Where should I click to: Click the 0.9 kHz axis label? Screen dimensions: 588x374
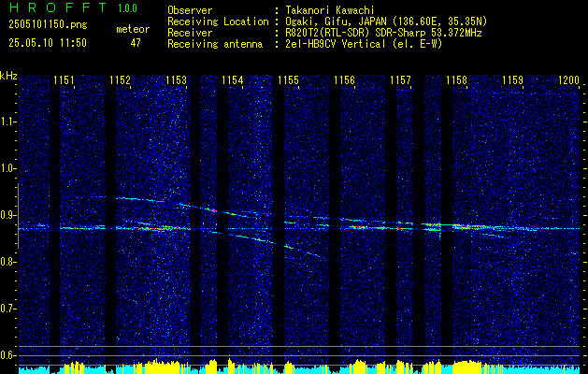tap(7, 215)
